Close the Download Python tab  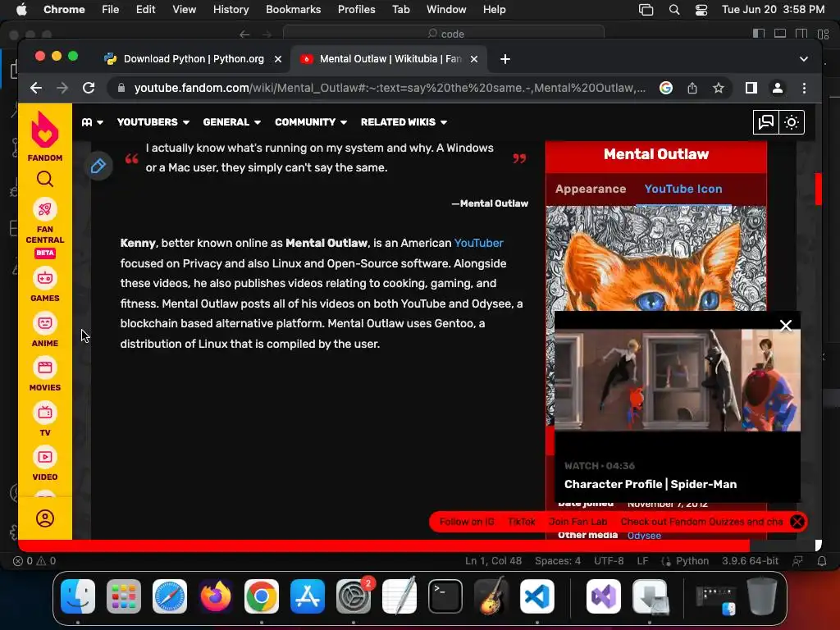coord(278,59)
